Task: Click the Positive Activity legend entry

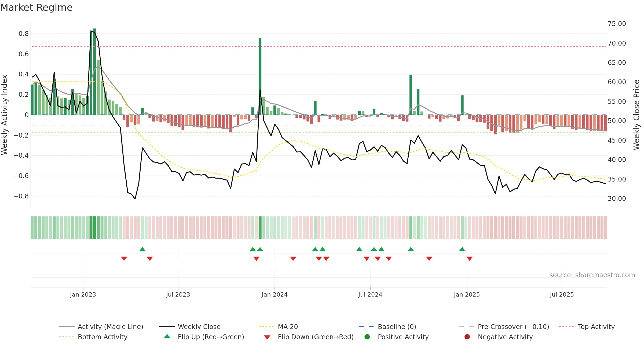Action: click(x=397, y=337)
